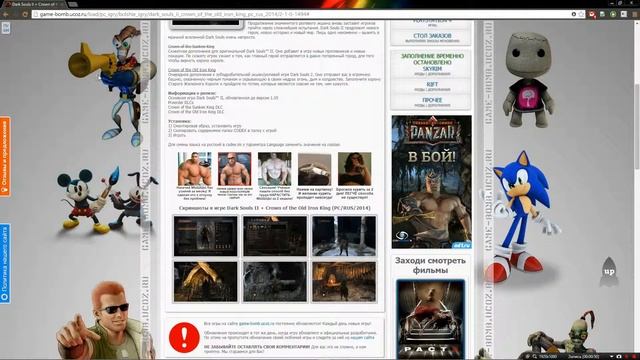Click the recorder magnifier zoom icon
The height and width of the screenshot is (360, 640).
tap(534, 356)
